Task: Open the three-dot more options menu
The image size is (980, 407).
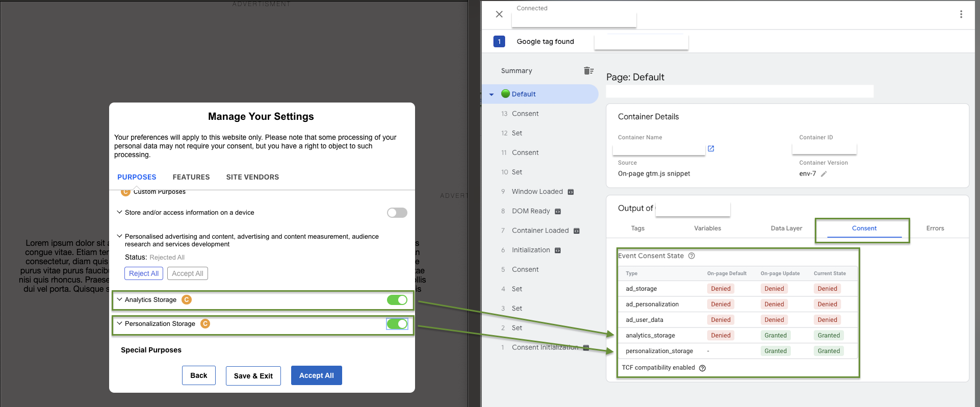Action: click(x=961, y=14)
